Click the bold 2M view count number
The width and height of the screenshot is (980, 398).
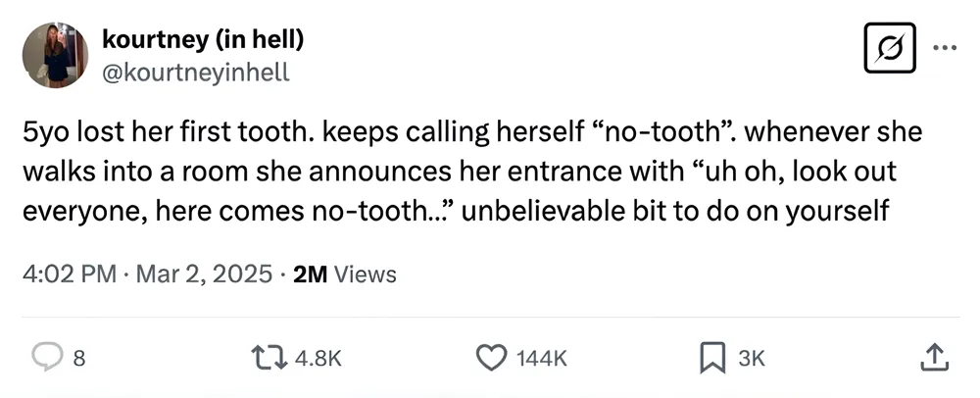tap(311, 274)
